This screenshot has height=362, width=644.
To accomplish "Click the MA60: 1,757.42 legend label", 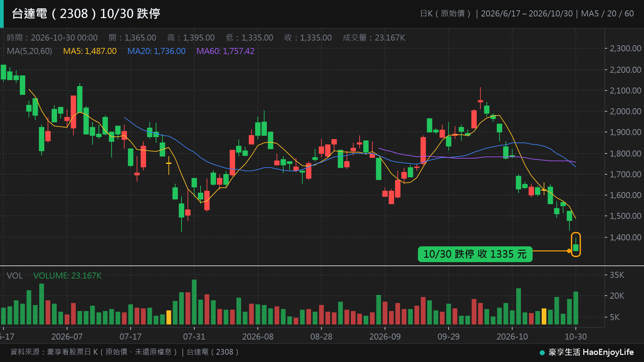I will tap(225, 51).
